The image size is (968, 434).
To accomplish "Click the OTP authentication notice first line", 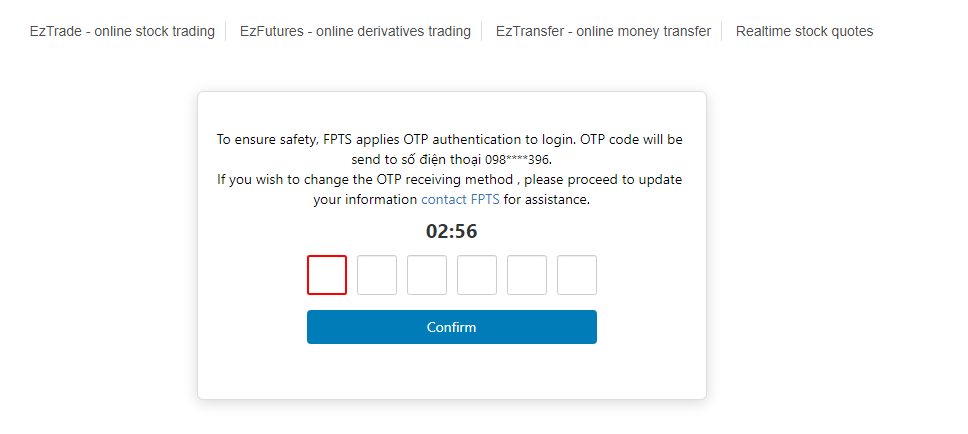I will tap(450, 140).
